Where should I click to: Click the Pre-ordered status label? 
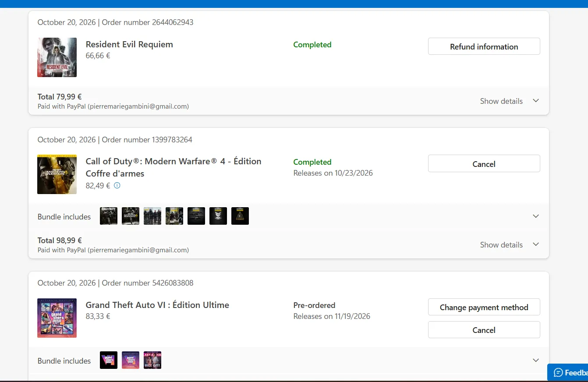click(x=314, y=305)
